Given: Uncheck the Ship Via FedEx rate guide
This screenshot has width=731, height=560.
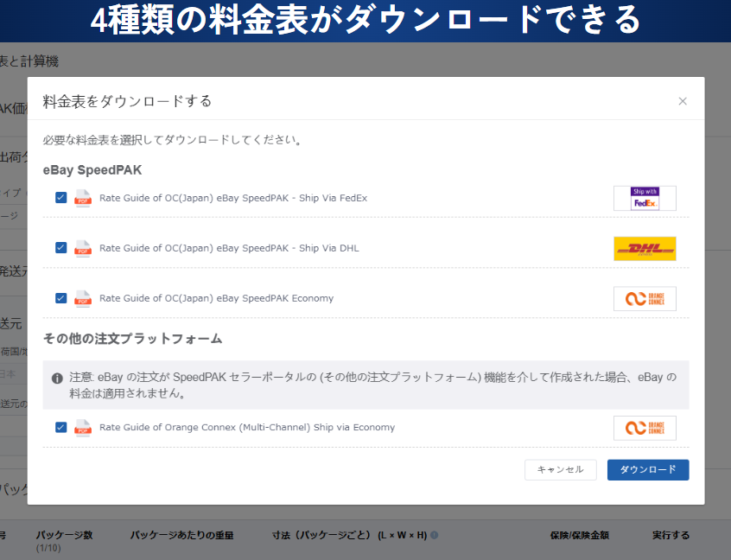Looking at the screenshot, I should click(x=60, y=197).
